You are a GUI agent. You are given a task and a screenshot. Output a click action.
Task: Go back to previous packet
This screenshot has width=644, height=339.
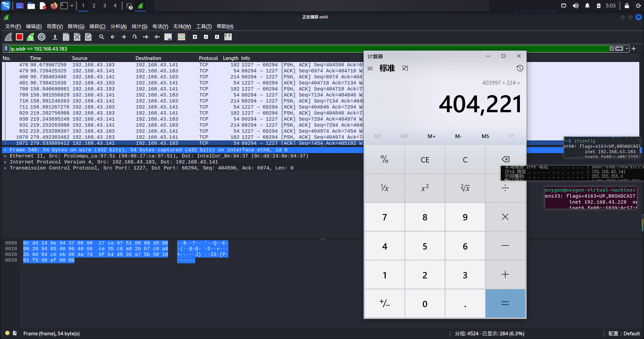pos(113,37)
